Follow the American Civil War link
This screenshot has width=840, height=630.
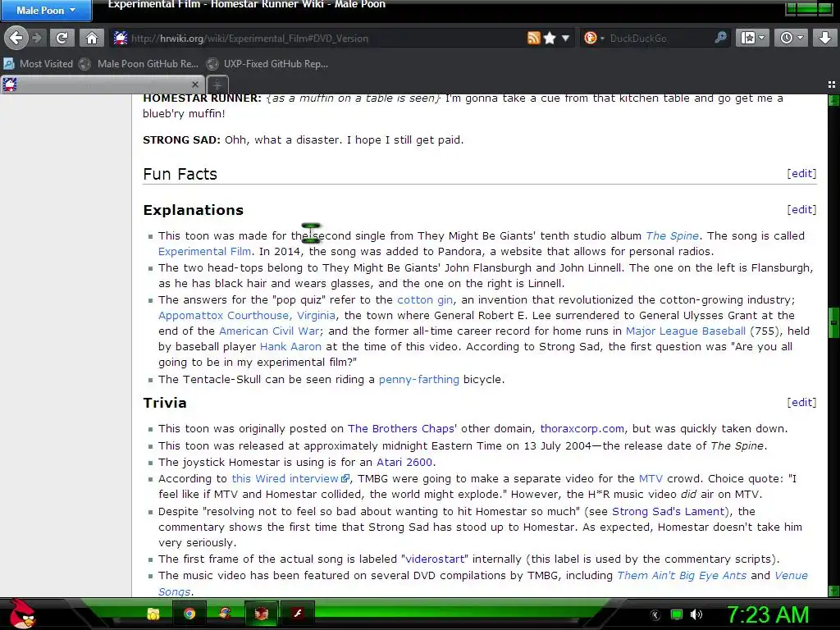269,331
